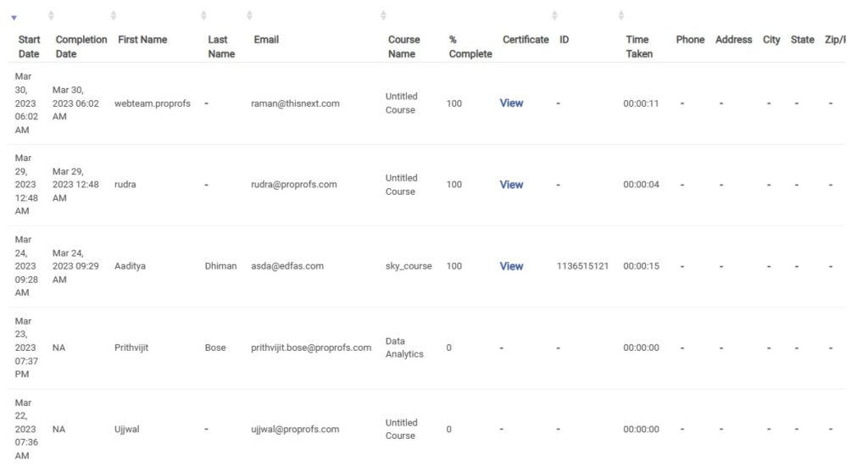Click the Address column header
This screenshot has width=868, height=466.
tap(733, 39)
